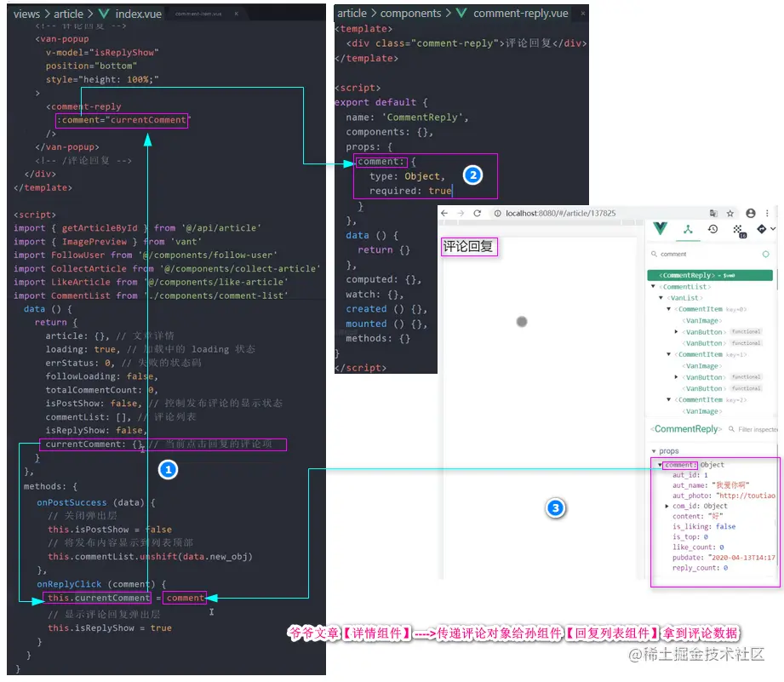
Task: Select VanImage under CommentItem key=1
Action: 702,366
